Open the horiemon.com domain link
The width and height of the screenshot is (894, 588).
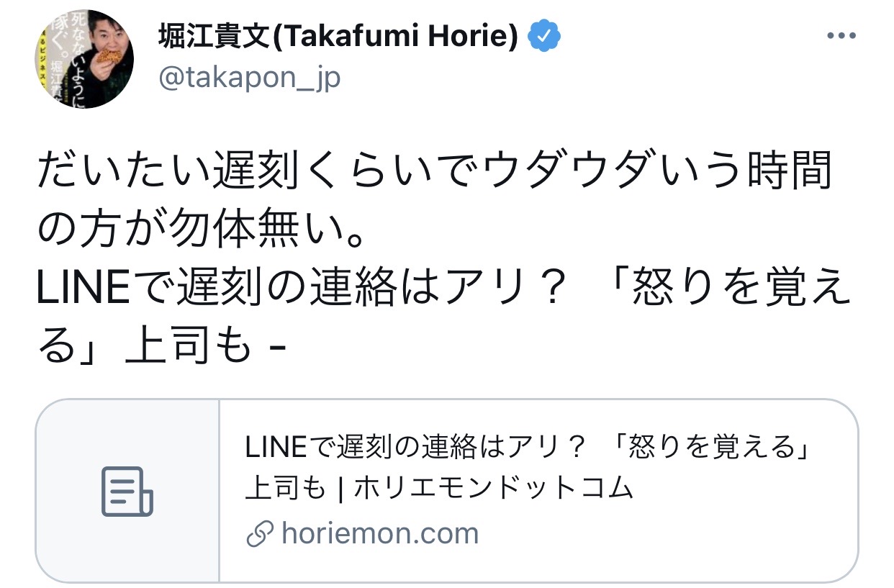tap(380, 533)
